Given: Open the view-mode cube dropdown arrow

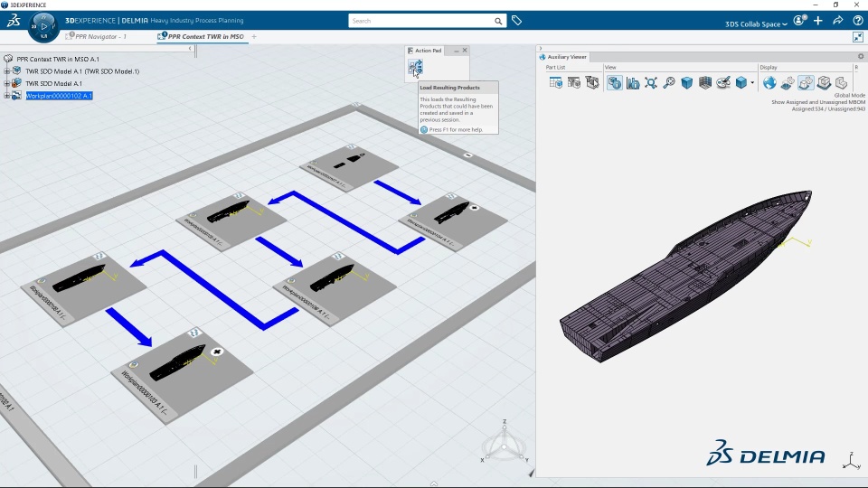Looking at the screenshot, I should (x=752, y=83).
